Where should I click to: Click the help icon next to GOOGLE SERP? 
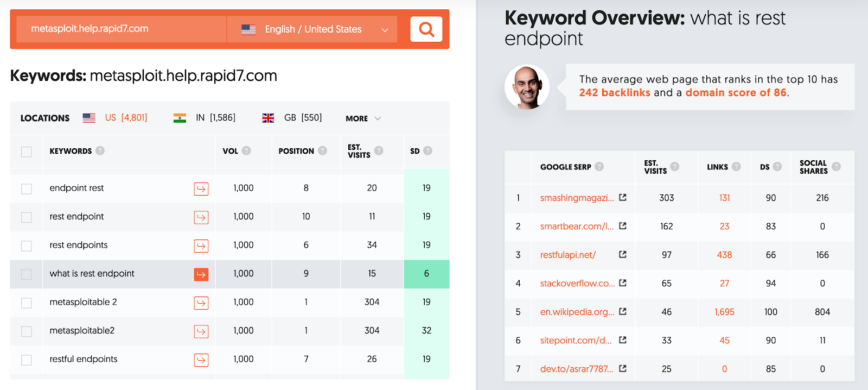click(x=599, y=167)
